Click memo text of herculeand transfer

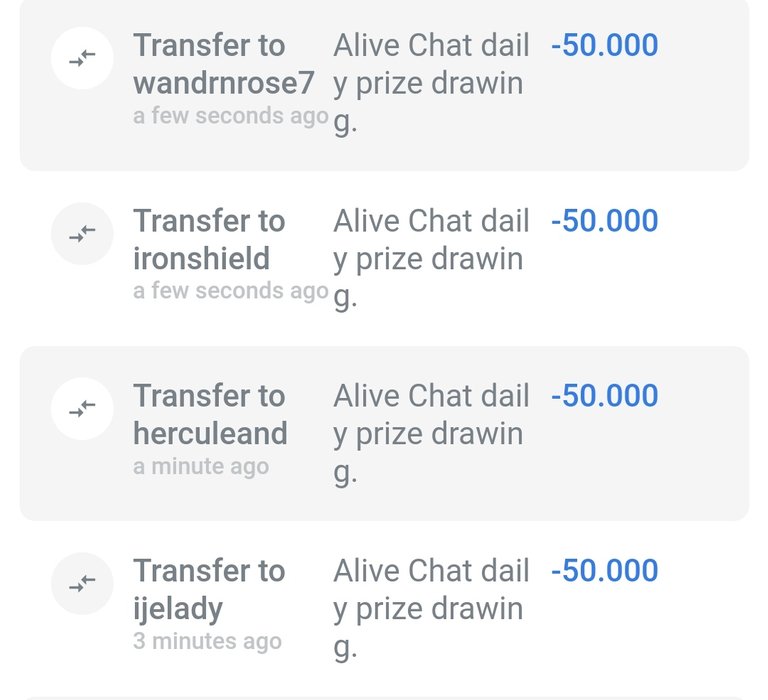pyautogui.click(x=431, y=434)
